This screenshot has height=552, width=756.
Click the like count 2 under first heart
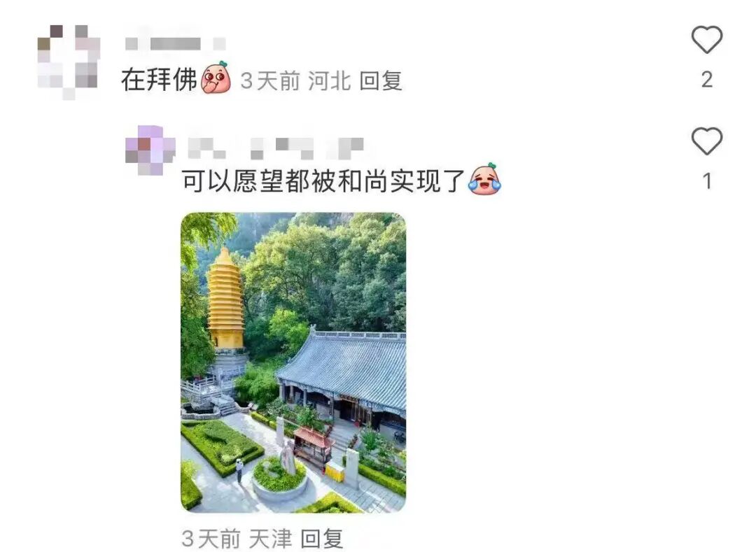[707, 80]
